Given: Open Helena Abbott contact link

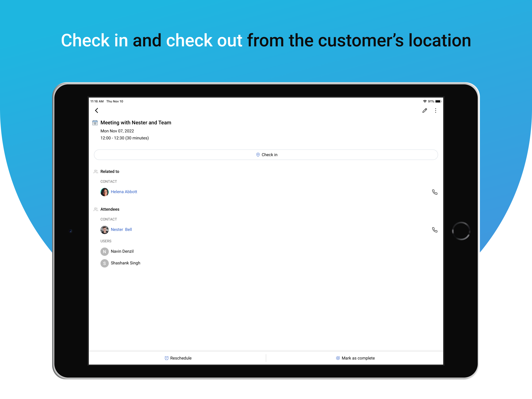Looking at the screenshot, I should coord(124,192).
